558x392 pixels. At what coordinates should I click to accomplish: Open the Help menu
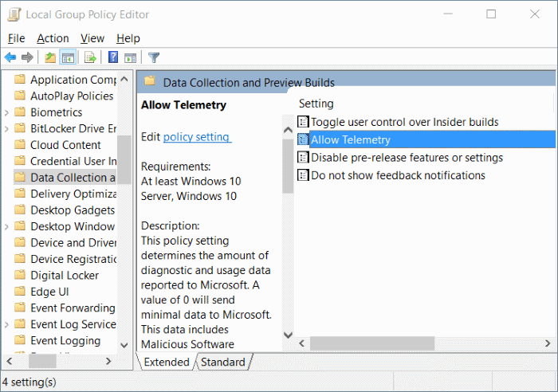coord(128,38)
